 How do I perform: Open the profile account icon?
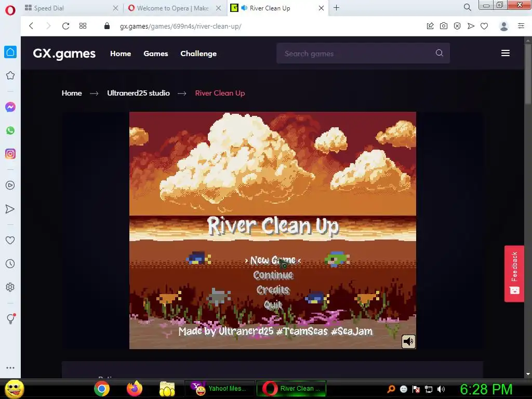(504, 26)
